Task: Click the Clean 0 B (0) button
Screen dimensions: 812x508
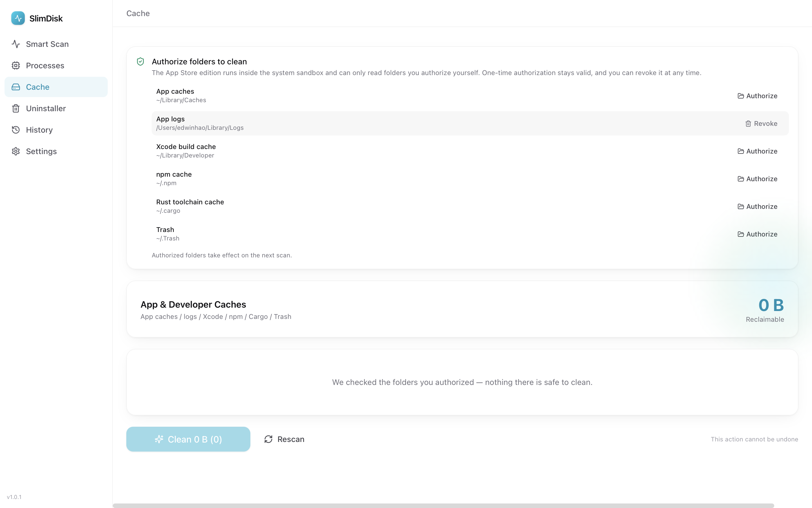Action: click(188, 439)
